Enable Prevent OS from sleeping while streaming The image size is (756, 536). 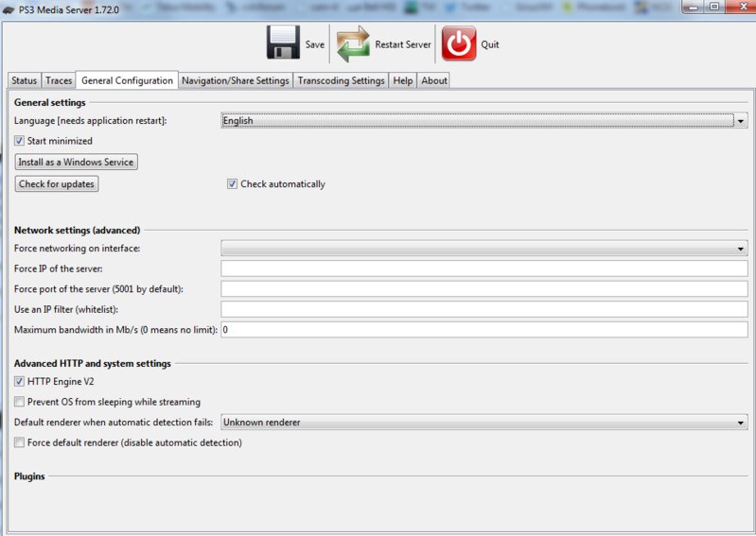coord(19,402)
